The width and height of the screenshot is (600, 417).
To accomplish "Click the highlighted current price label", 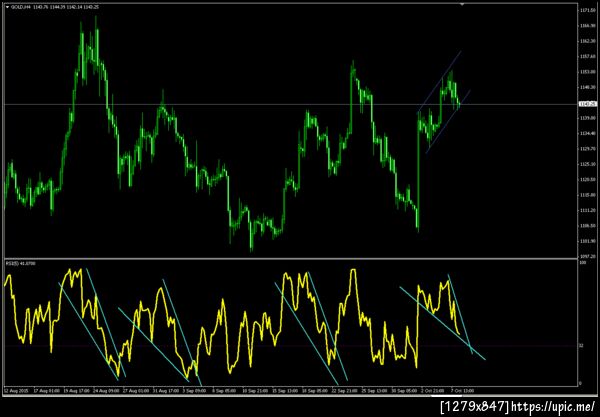I will [588, 104].
